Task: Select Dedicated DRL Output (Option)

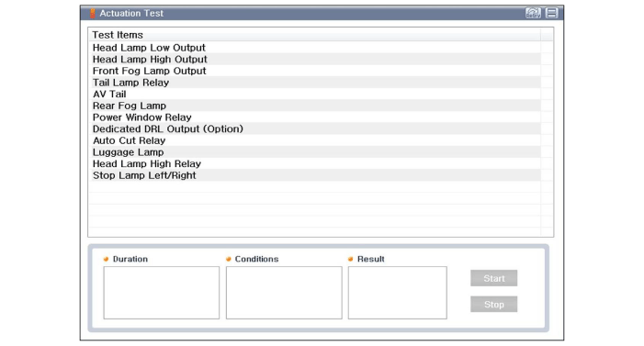Action: point(314,128)
